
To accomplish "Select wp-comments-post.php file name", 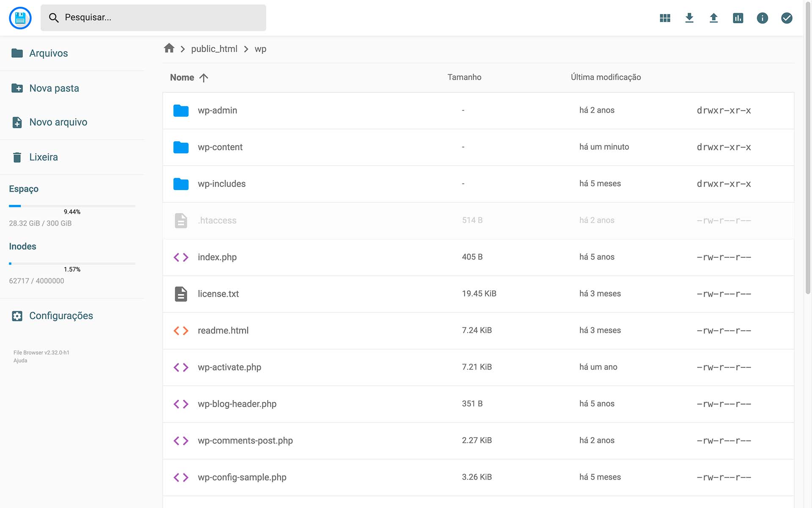I will point(245,440).
